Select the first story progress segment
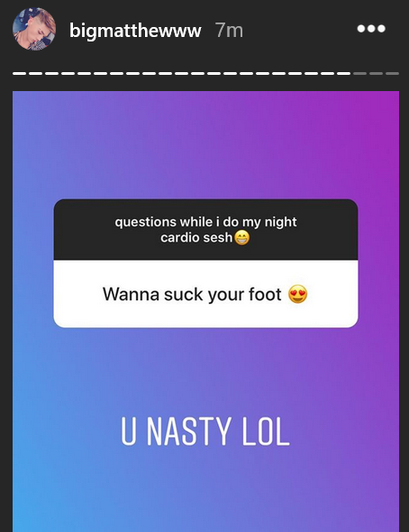The image size is (409, 532). point(19,73)
